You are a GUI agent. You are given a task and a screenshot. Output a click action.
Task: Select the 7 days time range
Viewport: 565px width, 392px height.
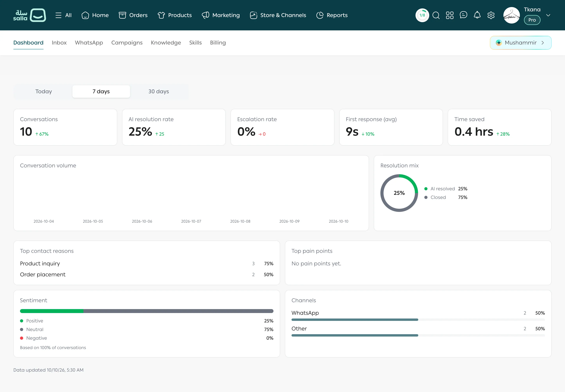click(x=101, y=91)
